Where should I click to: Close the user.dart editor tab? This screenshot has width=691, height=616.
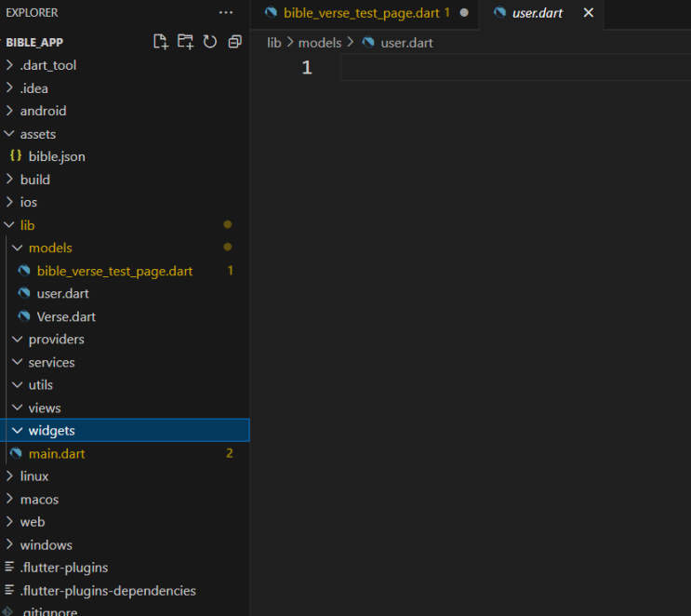(x=589, y=13)
